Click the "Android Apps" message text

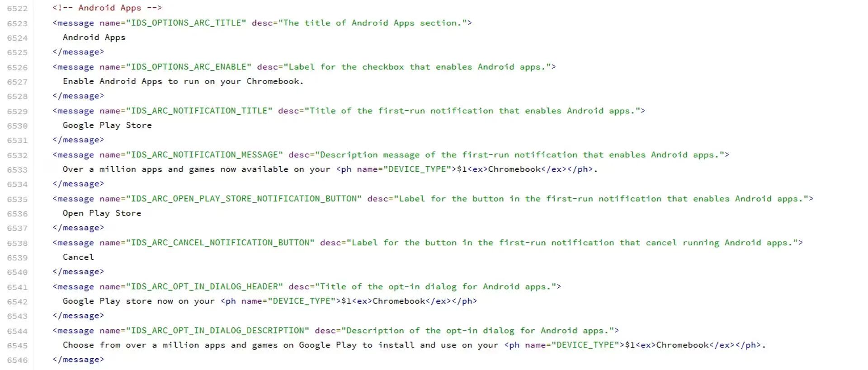point(94,37)
